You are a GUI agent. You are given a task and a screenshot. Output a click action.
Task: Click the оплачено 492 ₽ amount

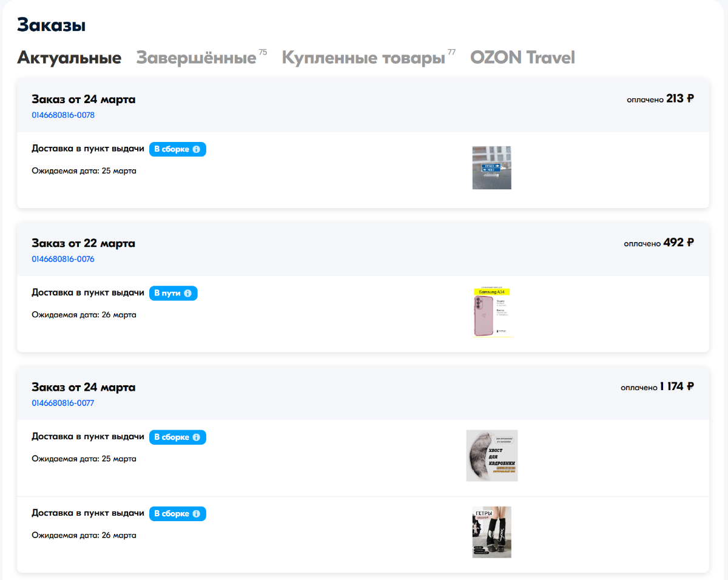[659, 243]
